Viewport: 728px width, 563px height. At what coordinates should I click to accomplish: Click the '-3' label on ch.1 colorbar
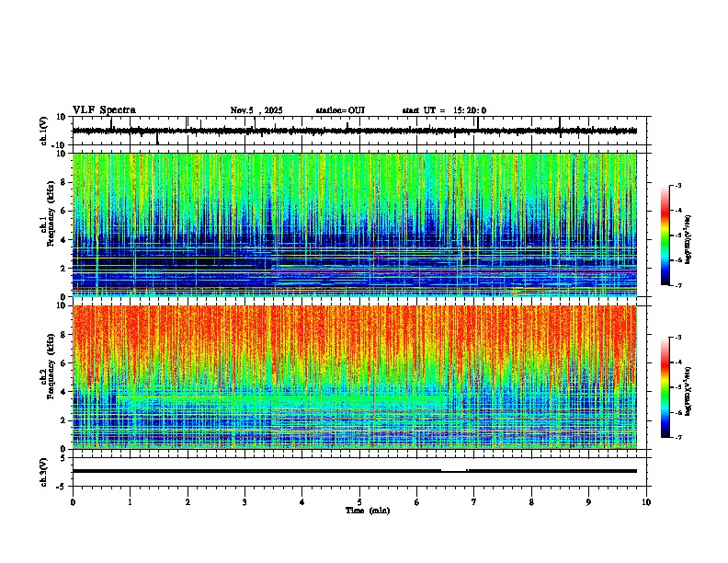[677, 185]
